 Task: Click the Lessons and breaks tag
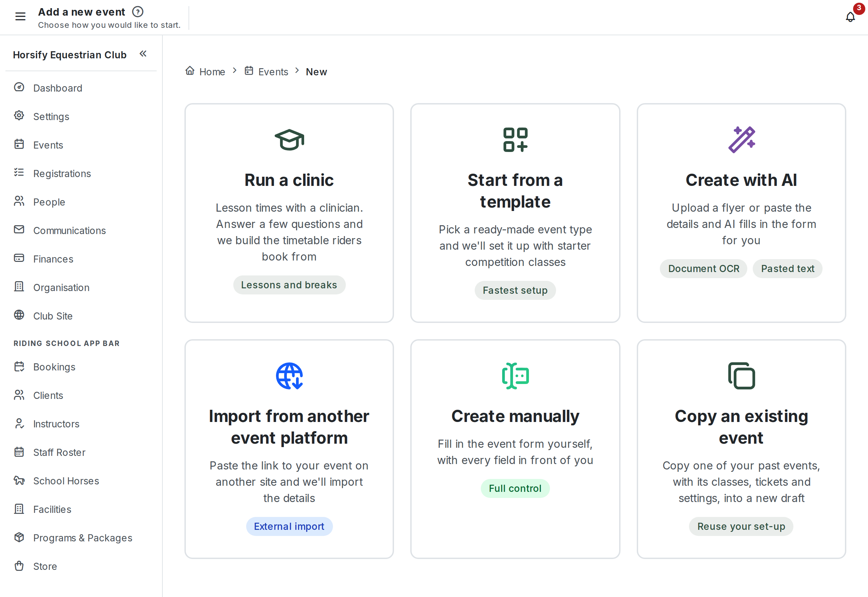pos(289,285)
